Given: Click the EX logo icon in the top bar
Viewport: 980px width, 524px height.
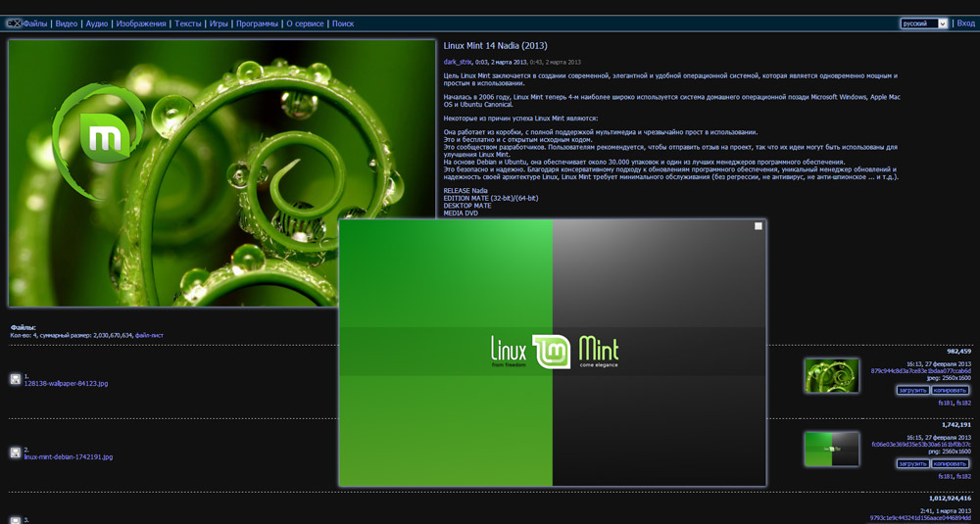Looking at the screenshot, I should (13, 24).
